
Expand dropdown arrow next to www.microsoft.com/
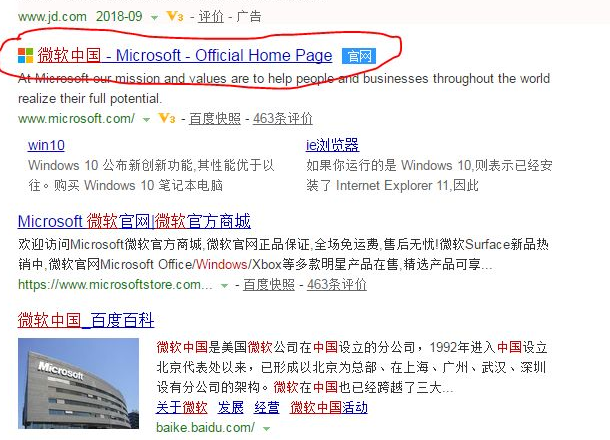coord(146,119)
